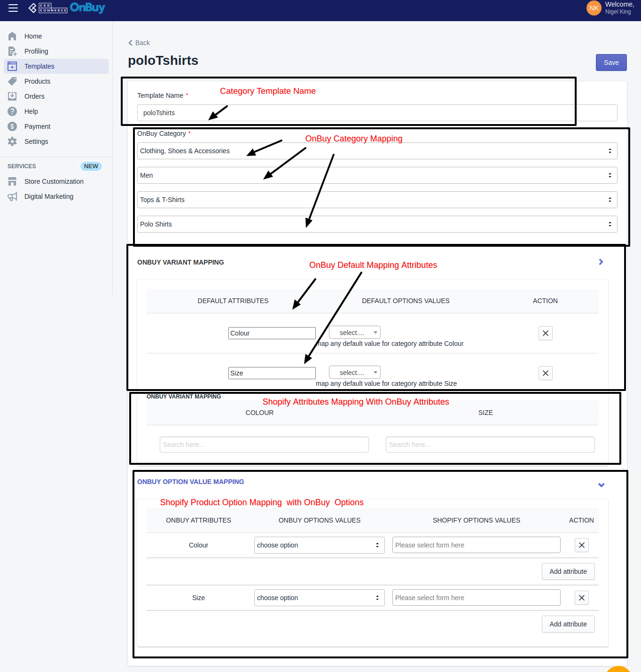Screen dimensions: 641x672
Task: Click the Size default attribute text field
Action: [x=272, y=373]
